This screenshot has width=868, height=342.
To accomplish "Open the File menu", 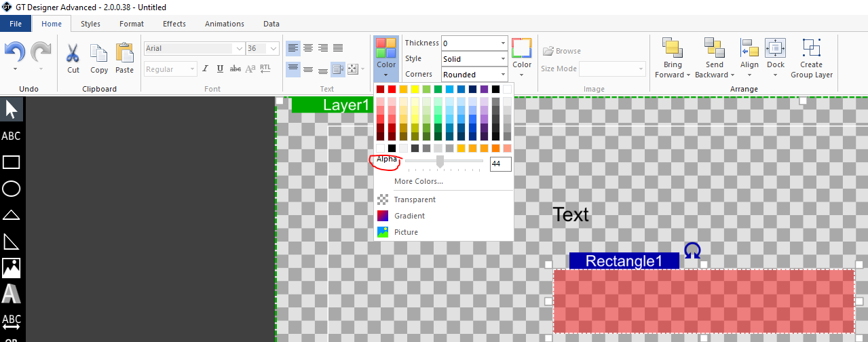I will pyautogui.click(x=16, y=24).
